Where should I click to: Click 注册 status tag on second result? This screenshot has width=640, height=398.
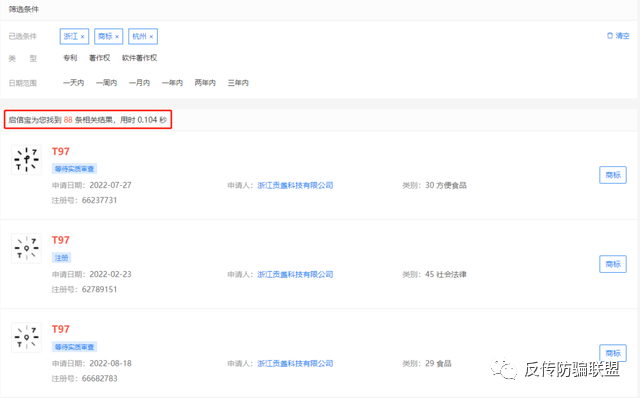click(61, 258)
